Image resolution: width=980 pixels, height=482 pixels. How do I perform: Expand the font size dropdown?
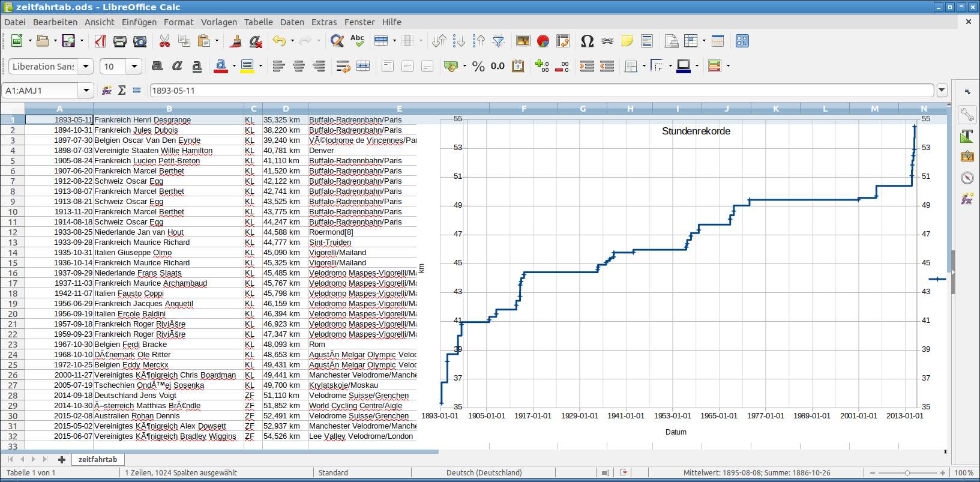point(134,66)
